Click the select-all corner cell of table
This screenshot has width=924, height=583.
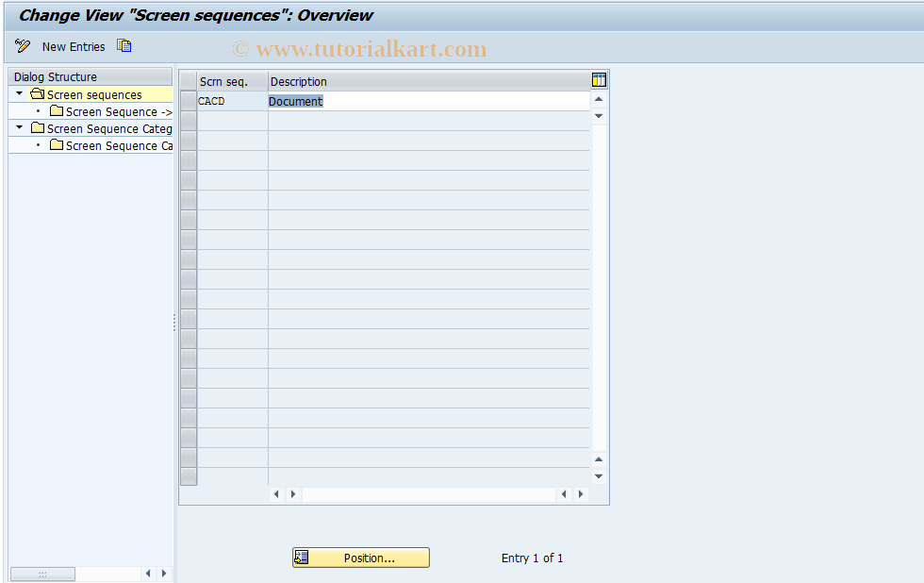coord(189,81)
